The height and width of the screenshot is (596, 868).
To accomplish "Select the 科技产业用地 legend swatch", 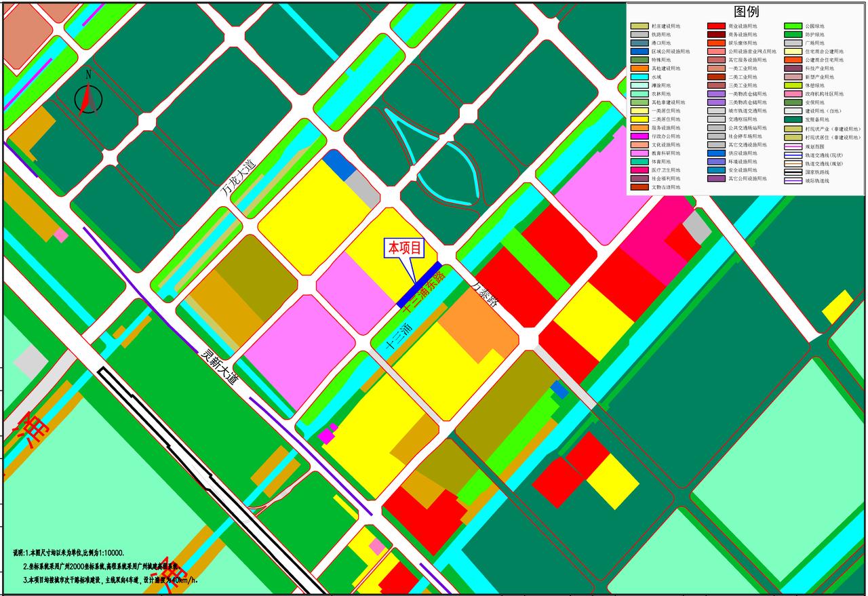I will point(793,68).
